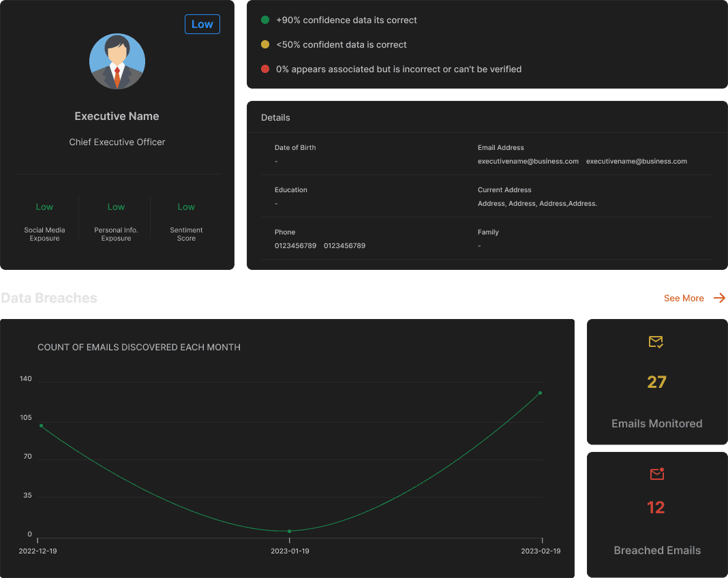The height and width of the screenshot is (578, 728).
Task: Select the 12 Breached Emails card
Action: click(657, 515)
